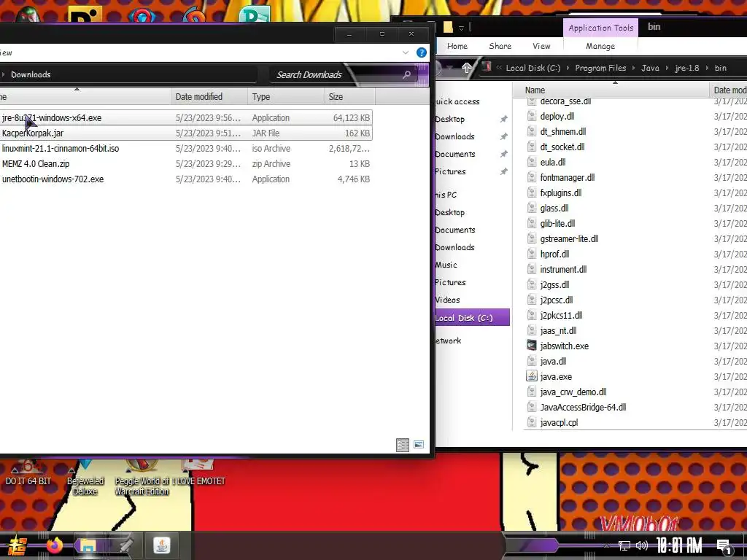Expand the ribbon chevron in Downloads window

[x=406, y=52]
